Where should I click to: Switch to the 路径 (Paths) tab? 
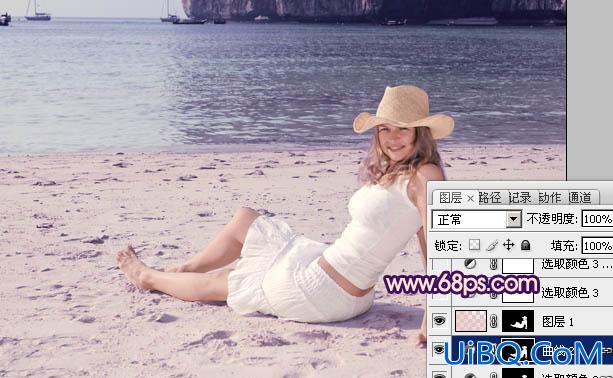click(x=490, y=198)
